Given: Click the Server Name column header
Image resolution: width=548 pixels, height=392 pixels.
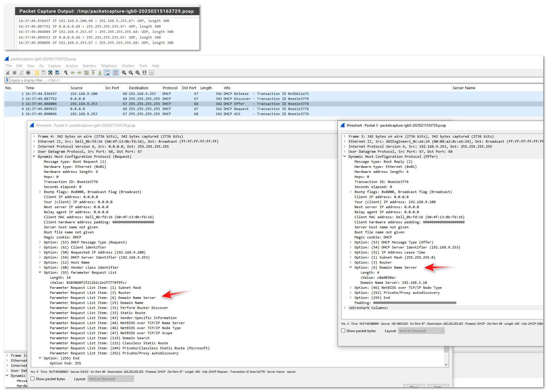Looking at the screenshot, I should [x=497, y=88].
